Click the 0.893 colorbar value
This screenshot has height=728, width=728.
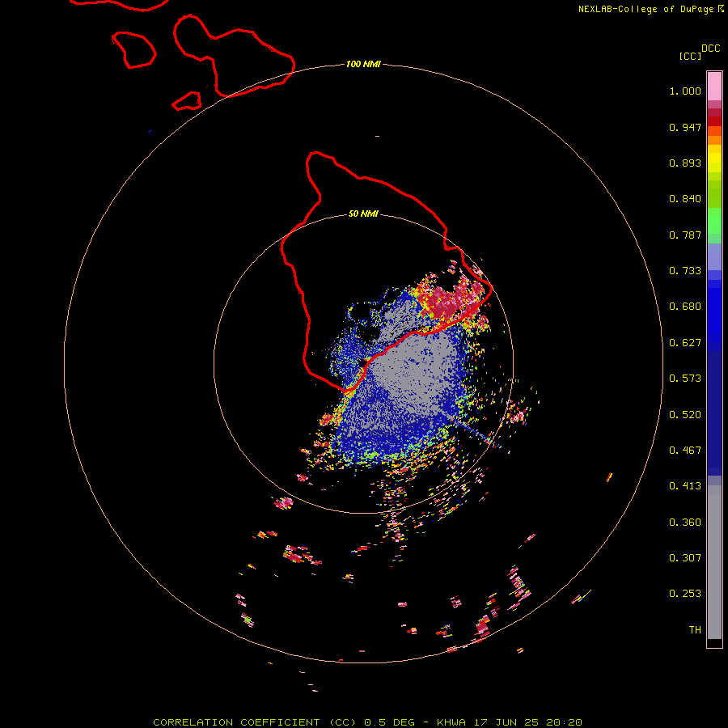pos(685,163)
